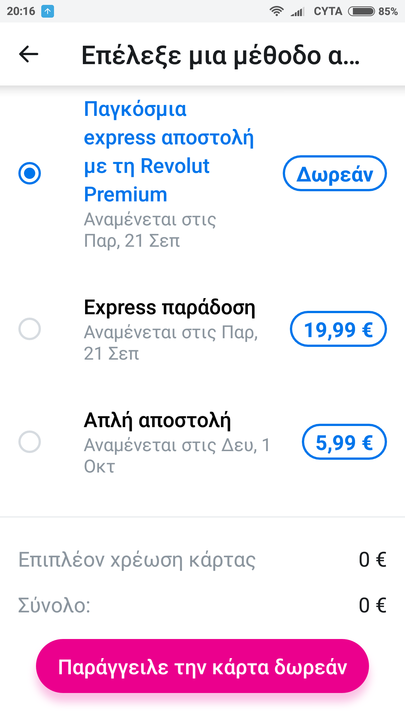Viewport: 405px width, 720px height.
Task: Tap the battery icon in status bar
Action: [x=361, y=11]
